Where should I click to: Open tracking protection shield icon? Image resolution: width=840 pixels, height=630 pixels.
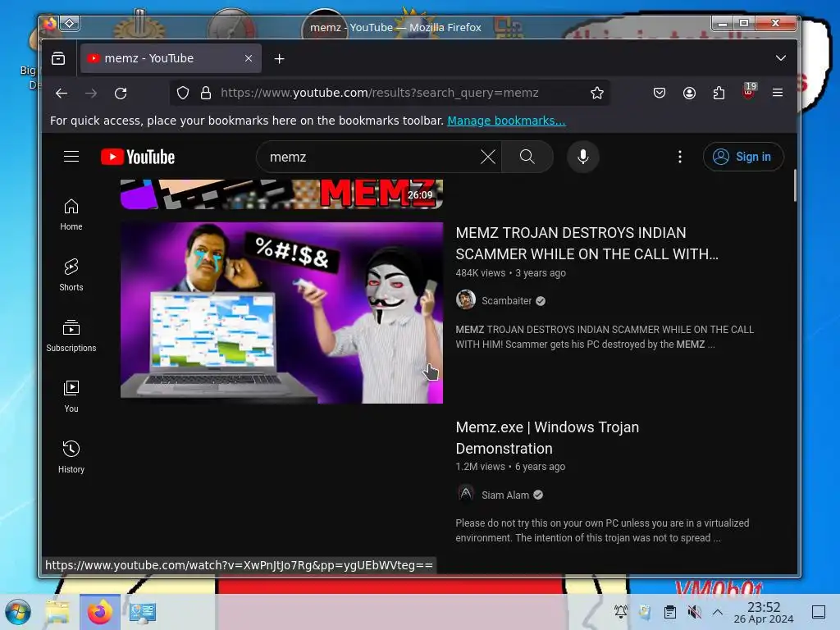183,94
